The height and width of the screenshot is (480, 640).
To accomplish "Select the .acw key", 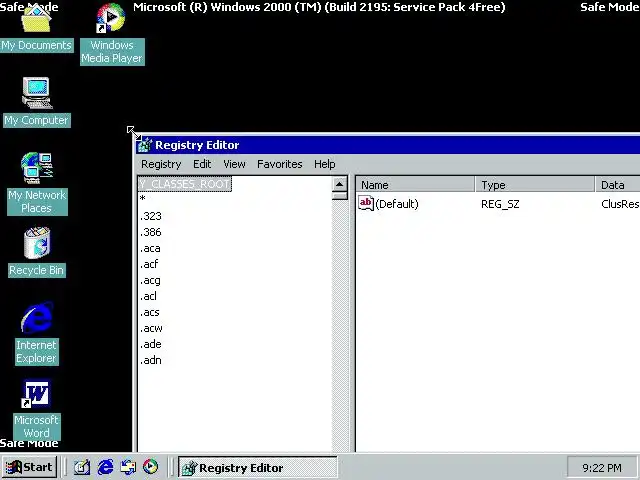I will 151,328.
